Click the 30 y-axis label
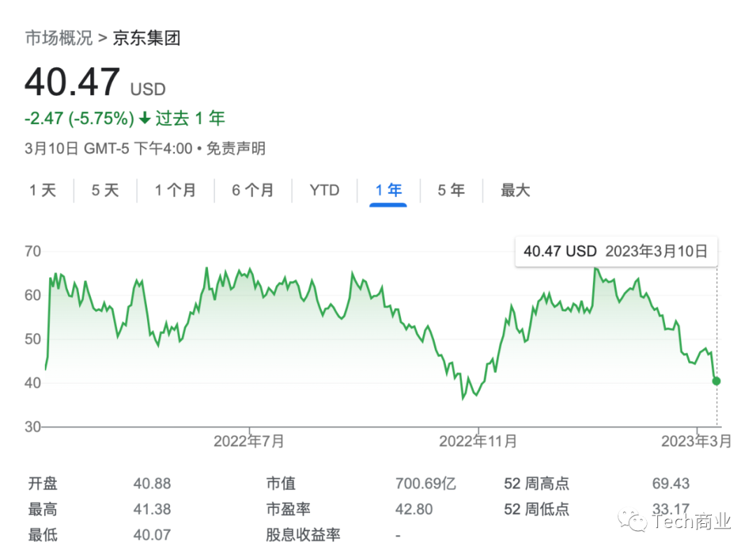Viewport: 756px width, 554px height. point(33,427)
